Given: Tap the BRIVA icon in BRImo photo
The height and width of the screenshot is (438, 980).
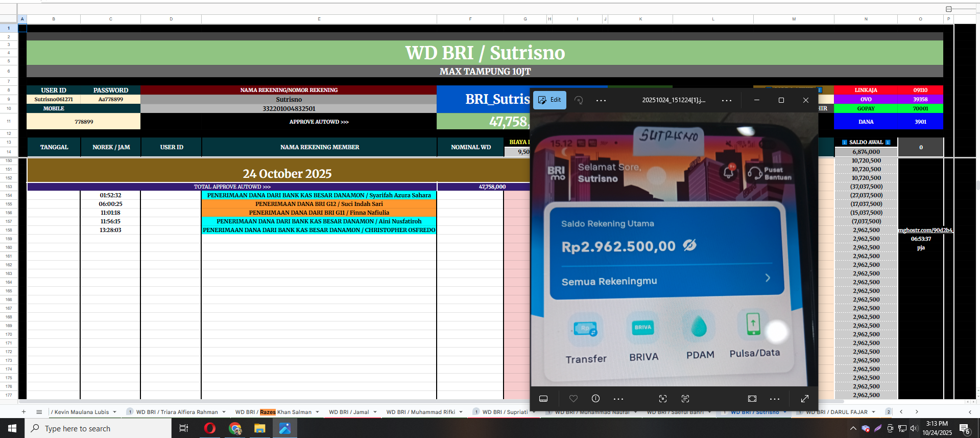Looking at the screenshot, I should tap(643, 327).
